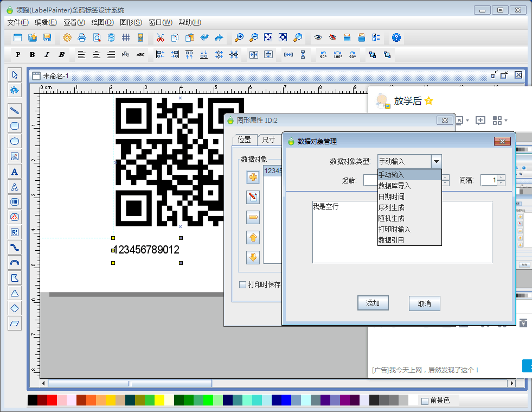
Task: Select 数据库导入 from the dropdown list
Action: [409, 186]
